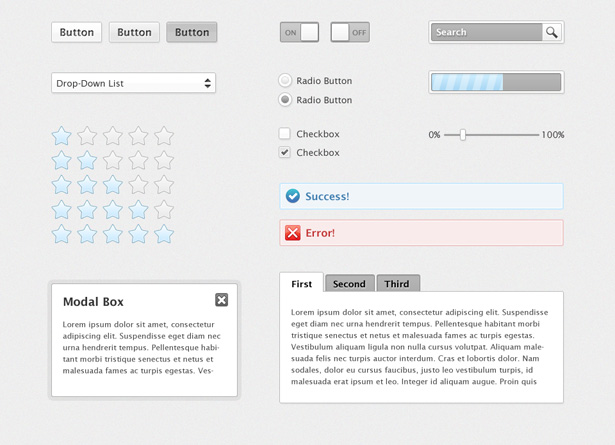This screenshot has width=615, height=445.
Task: Click the fourth star in the two-star rating row
Action: (x=138, y=161)
